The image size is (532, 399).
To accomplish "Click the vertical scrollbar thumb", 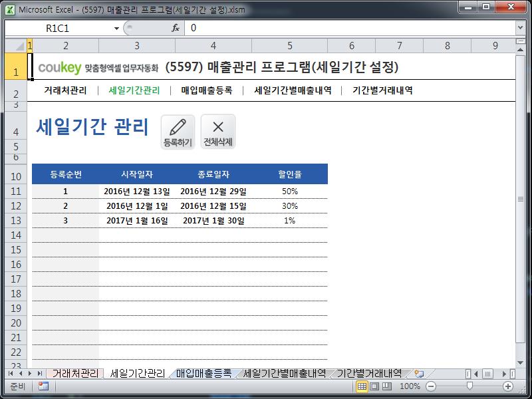I will point(520,199).
